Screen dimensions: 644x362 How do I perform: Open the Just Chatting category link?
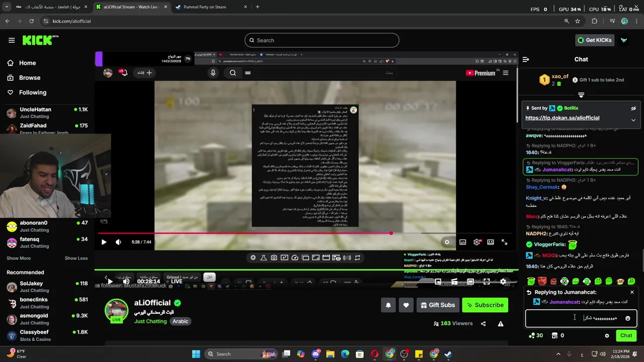150,321
